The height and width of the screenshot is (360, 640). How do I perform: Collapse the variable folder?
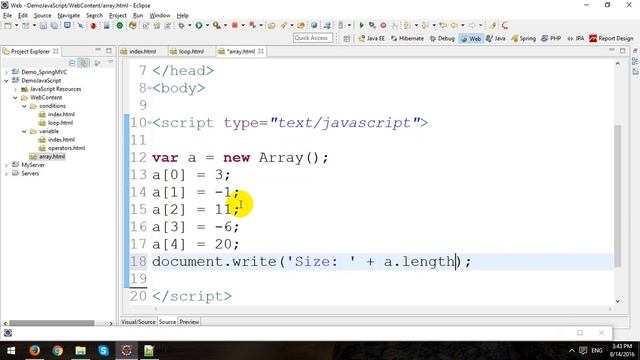click(x=24, y=131)
